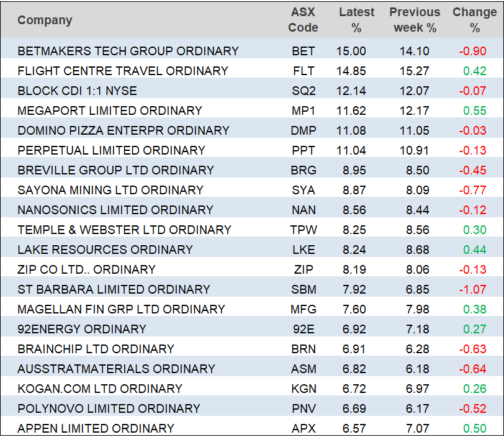This screenshot has width=504, height=437.
Task: Click the SYA change value -0.77
Action: click(x=472, y=190)
